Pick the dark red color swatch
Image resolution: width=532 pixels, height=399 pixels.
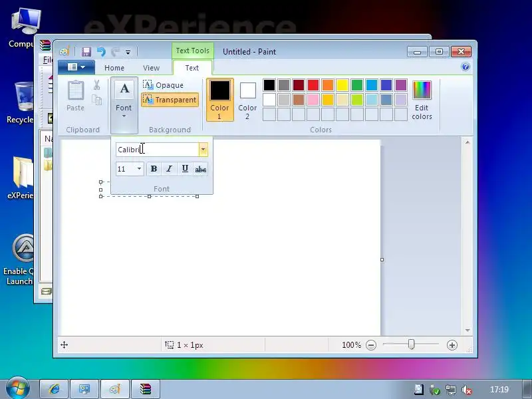(299, 85)
